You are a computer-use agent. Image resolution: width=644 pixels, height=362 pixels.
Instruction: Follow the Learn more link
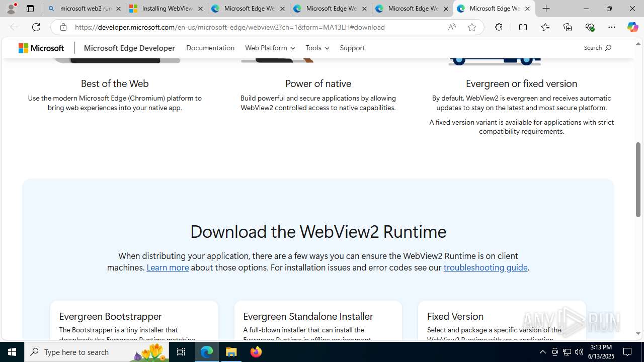click(x=168, y=267)
